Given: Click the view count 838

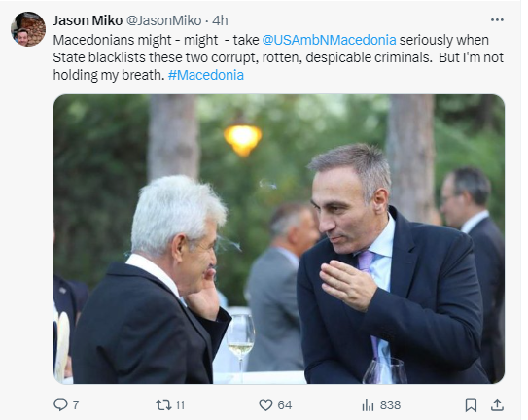Looking at the screenshot, I should point(390,404).
